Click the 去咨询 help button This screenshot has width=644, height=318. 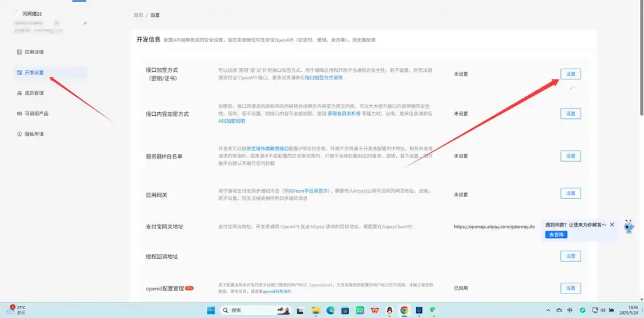point(556,234)
